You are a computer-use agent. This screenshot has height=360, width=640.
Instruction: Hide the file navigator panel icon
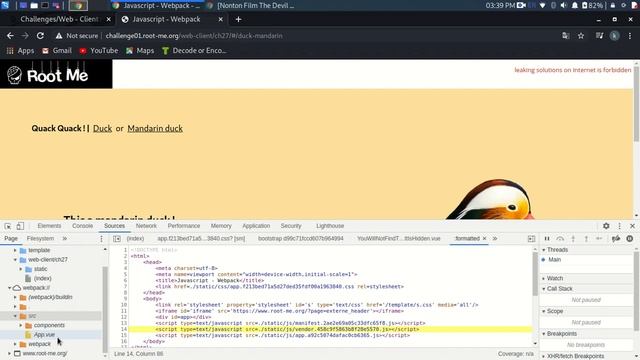pos(117,238)
